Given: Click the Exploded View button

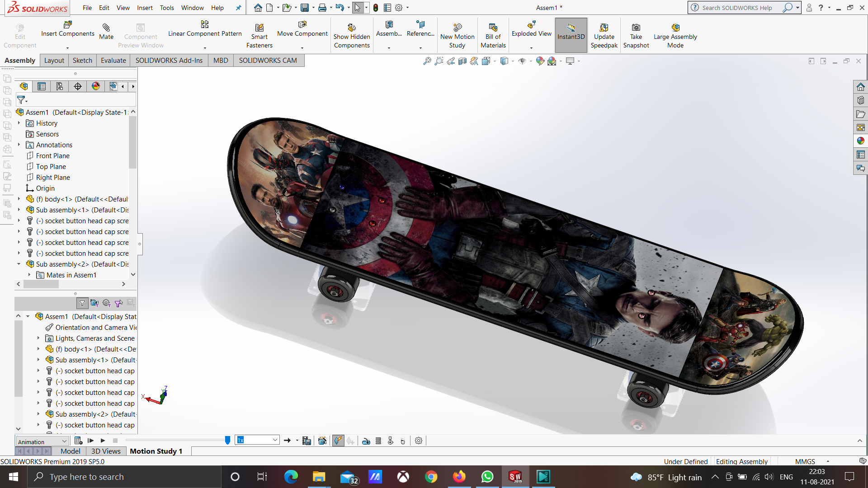Looking at the screenshot, I should (x=531, y=29).
